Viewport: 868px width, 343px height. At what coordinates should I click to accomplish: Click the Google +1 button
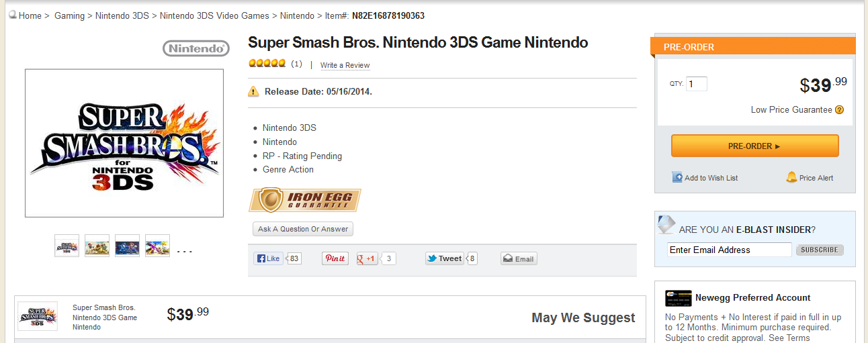pyautogui.click(x=367, y=258)
